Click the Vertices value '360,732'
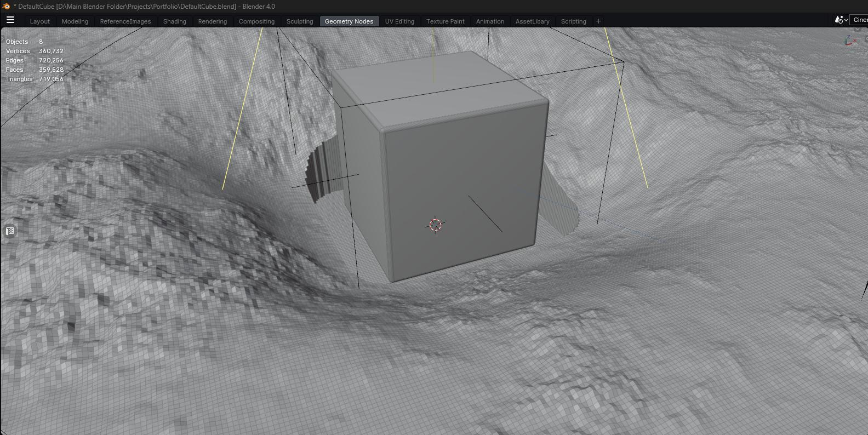The image size is (868, 435). [x=51, y=51]
